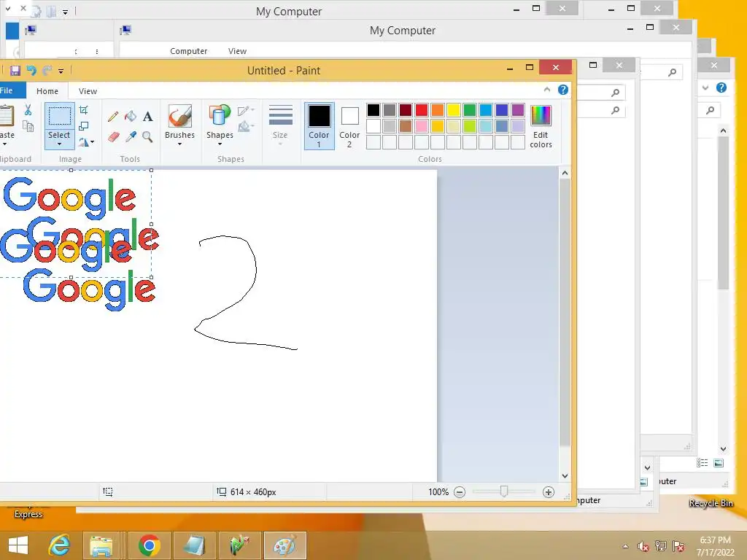Click the Crop icon in Image group
Screen dimensions: 747x560
tap(84, 110)
